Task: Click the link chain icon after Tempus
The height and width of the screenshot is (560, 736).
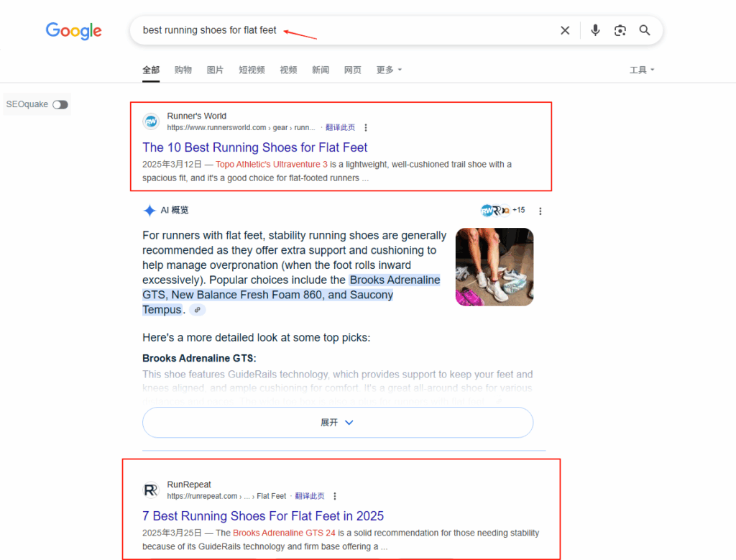Action: [x=198, y=310]
